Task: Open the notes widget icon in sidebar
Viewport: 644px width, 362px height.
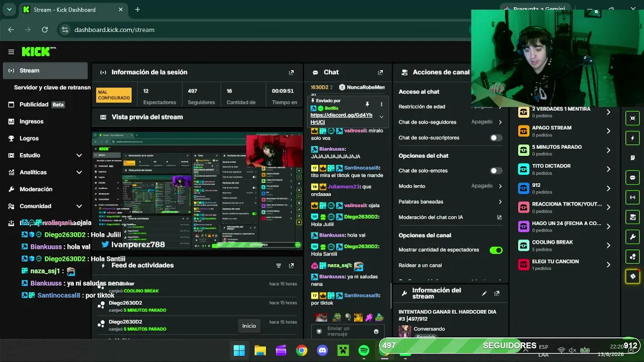Action: tap(632, 158)
